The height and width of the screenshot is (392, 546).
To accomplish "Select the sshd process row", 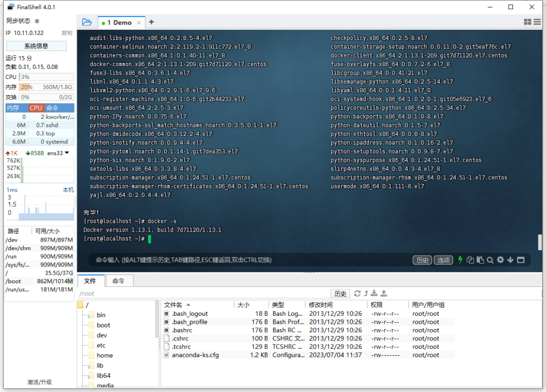I will [x=39, y=125].
